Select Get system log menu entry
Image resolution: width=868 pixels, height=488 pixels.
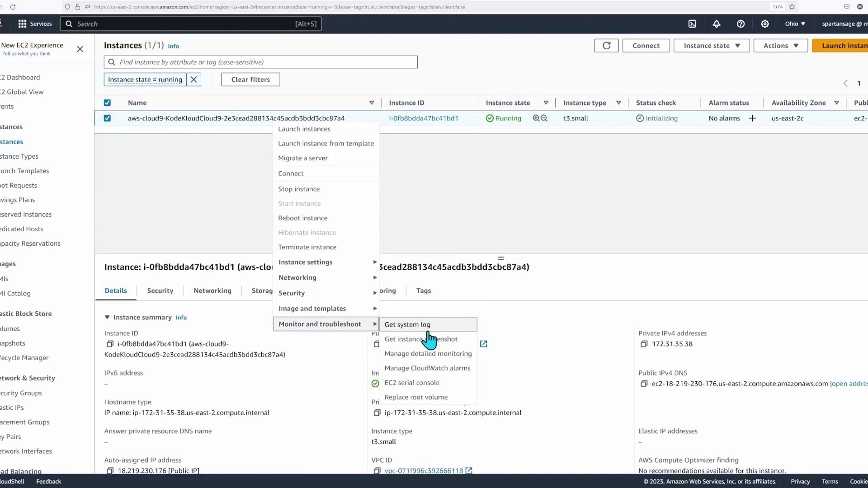pos(407,324)
